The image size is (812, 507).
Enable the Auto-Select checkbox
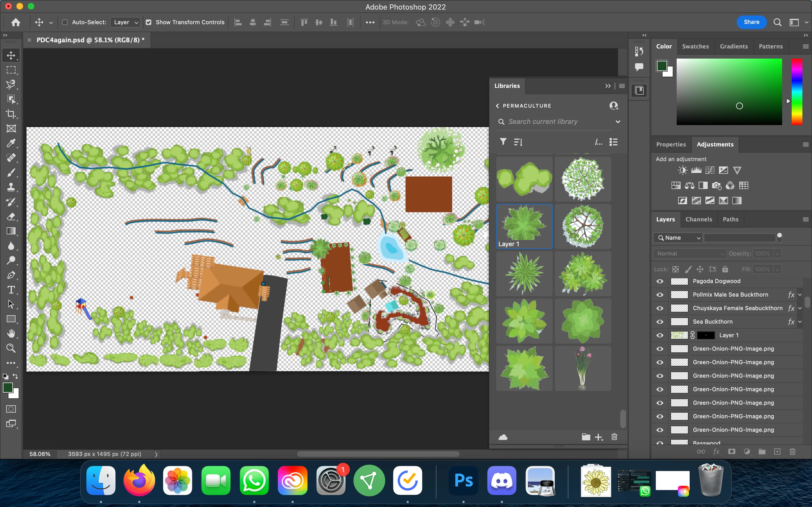click(65, 22)
